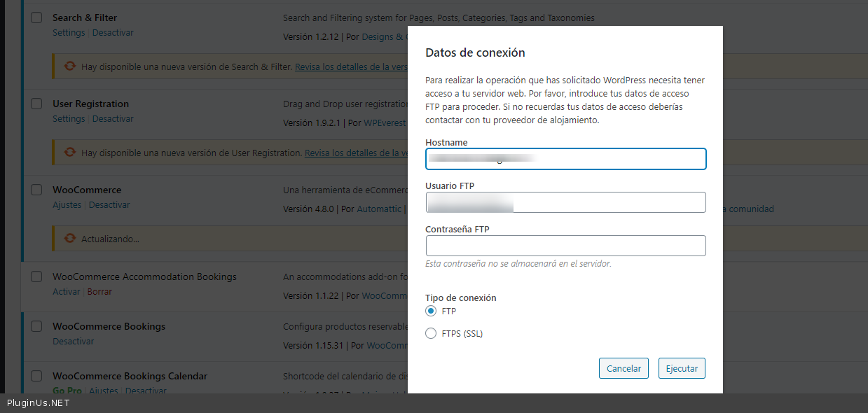Image resolution: width=868 pixels, height=413 pixels.
Task: Click Borrar for WooCommerce Accommodation Bookings
Action: click(99, 292)
